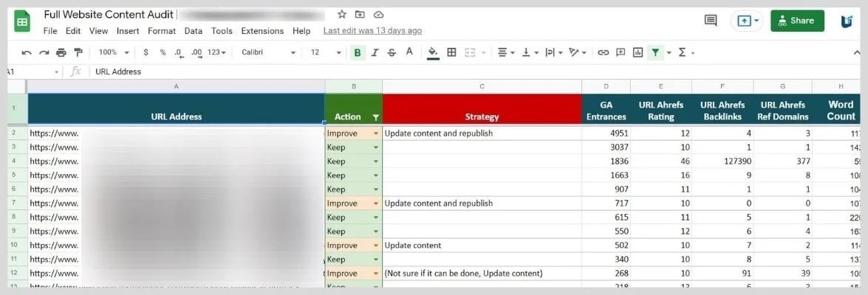Screen dimensions: 868x295
Task: Open Action dropdown in row 10
Action: [376, 246]
